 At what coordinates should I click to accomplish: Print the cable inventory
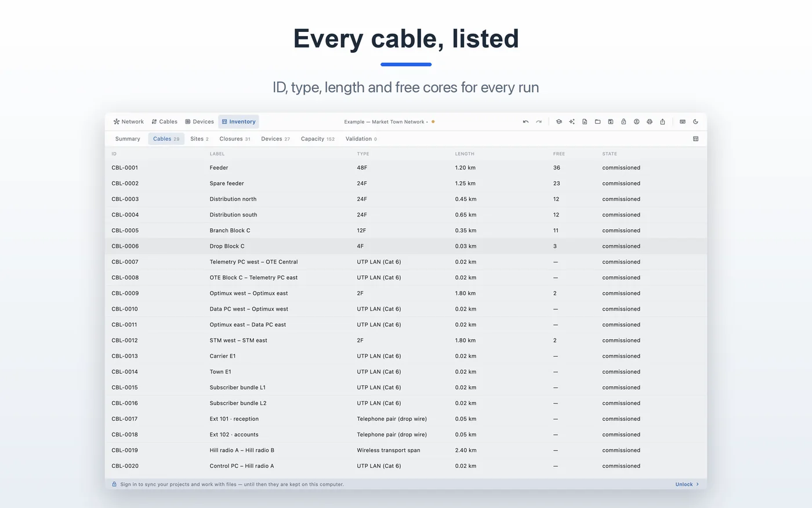650,122
